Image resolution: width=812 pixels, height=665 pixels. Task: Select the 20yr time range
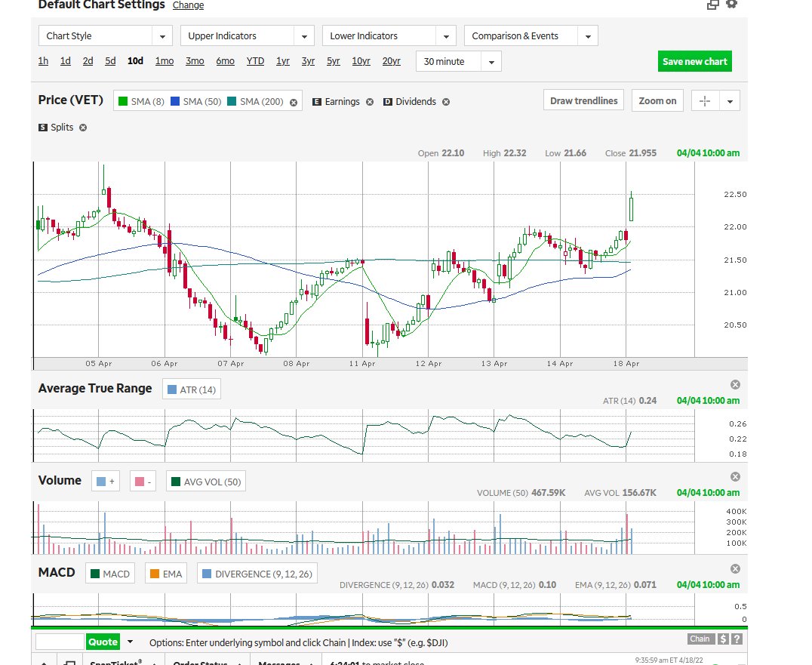[x=392, y=61]
